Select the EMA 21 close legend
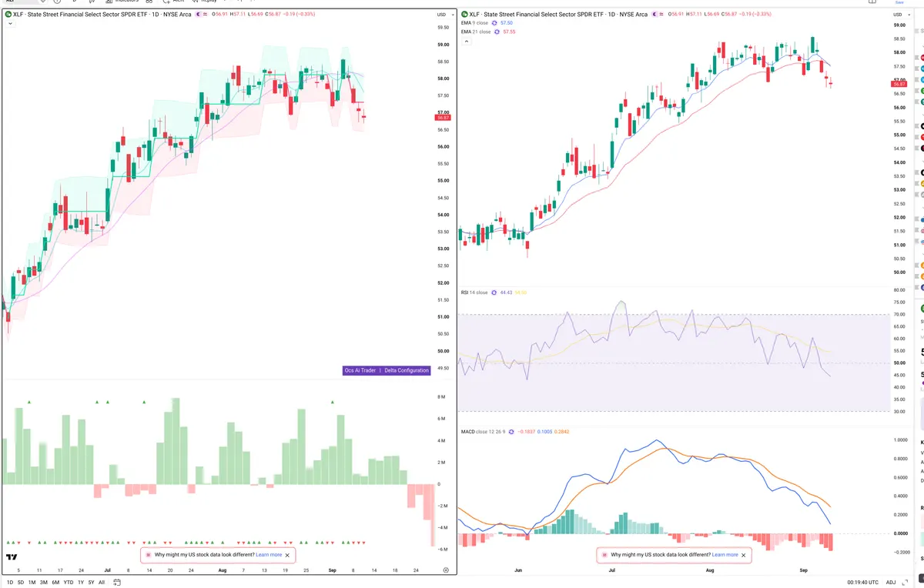The image size is (924, 588). 476,32
